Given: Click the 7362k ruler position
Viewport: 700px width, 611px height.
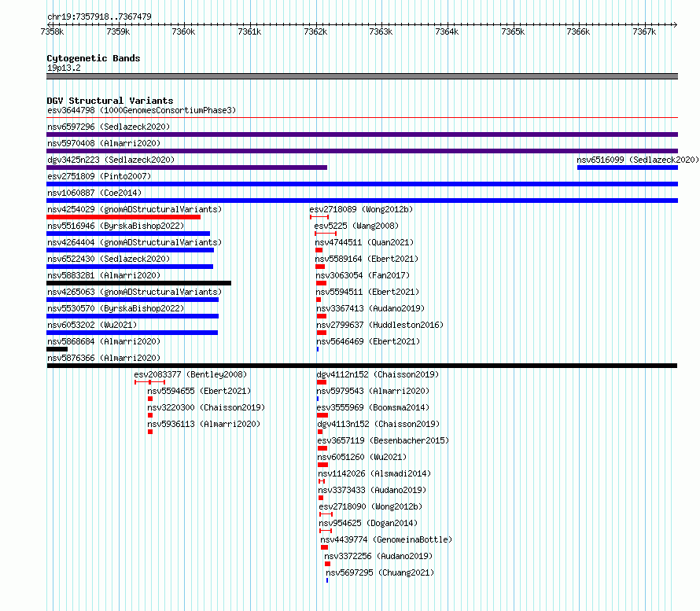Looking at the screenshot, I should coord(315,31).
